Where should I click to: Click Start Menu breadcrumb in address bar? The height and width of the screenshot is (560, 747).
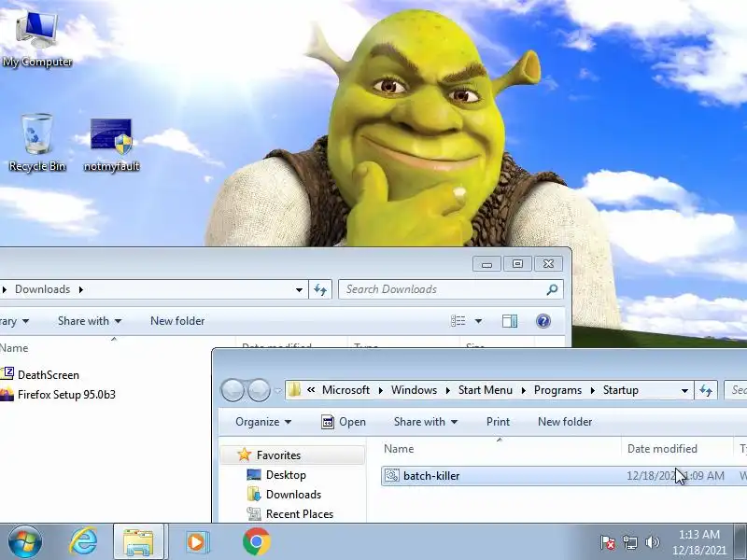[485, 390]
